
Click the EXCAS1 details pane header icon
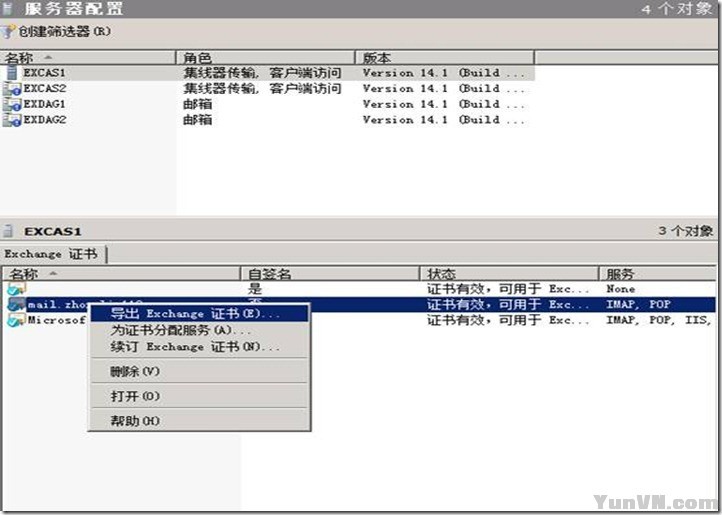(x=8, y=231)
